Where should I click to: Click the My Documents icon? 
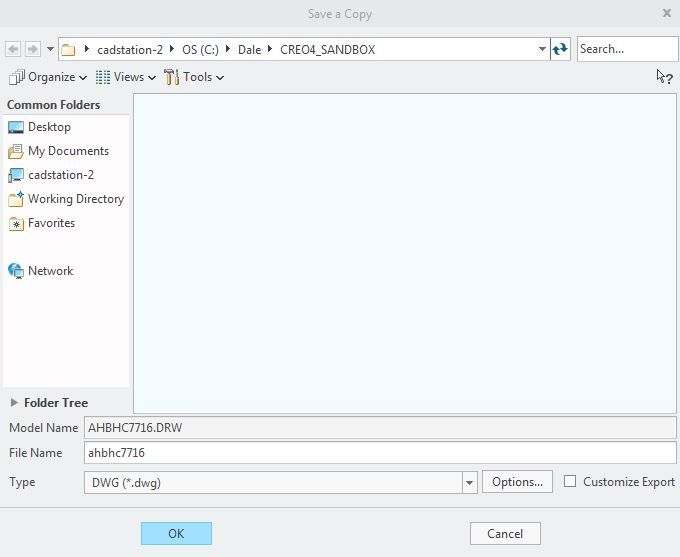[x=16, y=151]
